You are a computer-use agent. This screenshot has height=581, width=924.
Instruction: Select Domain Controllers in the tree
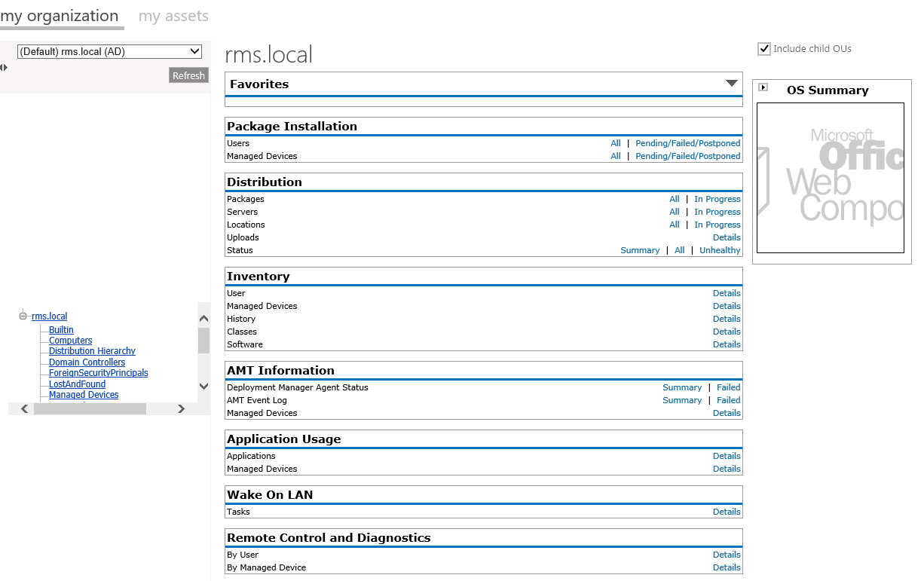(x=87, y=362)
